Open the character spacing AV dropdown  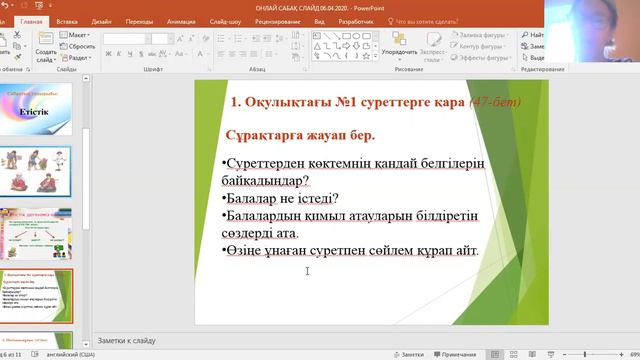(x=164, y=54)
